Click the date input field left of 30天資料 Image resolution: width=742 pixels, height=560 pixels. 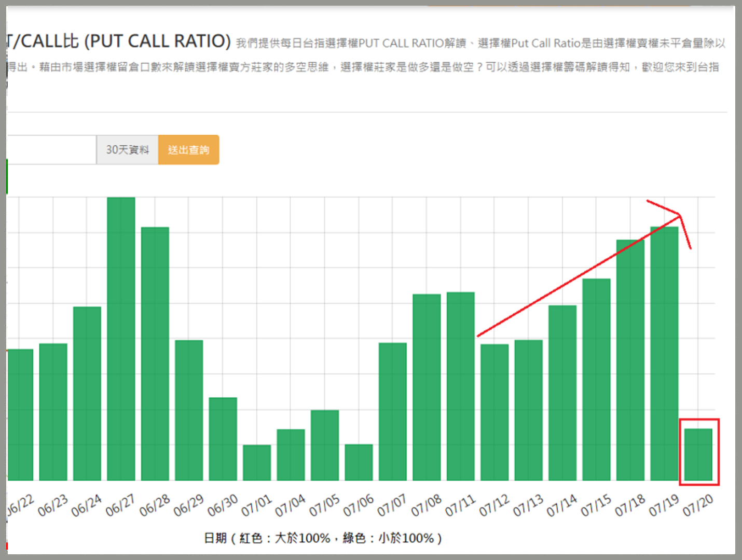point(51,150)
